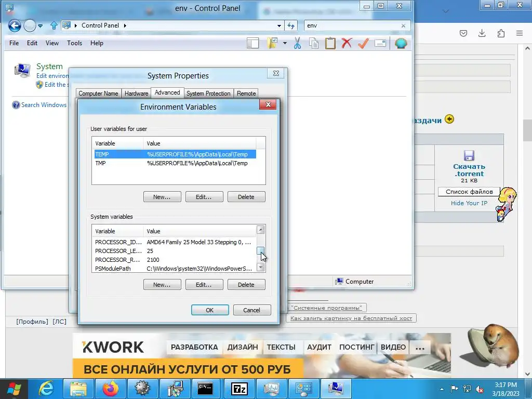
Task: Click the red X Delete icon
Action: tap(347, 43)
